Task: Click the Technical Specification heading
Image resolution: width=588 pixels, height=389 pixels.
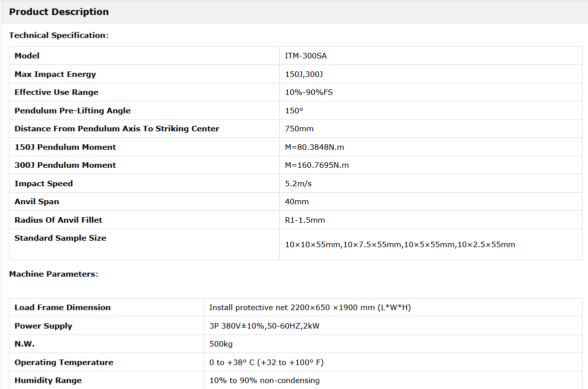Action: (x=58, y=35)
